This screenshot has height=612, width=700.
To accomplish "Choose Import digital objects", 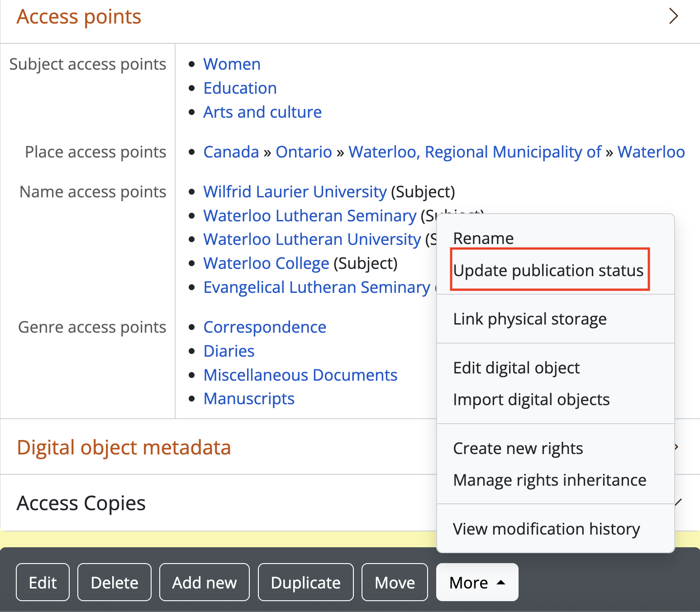I will point(531,399).
